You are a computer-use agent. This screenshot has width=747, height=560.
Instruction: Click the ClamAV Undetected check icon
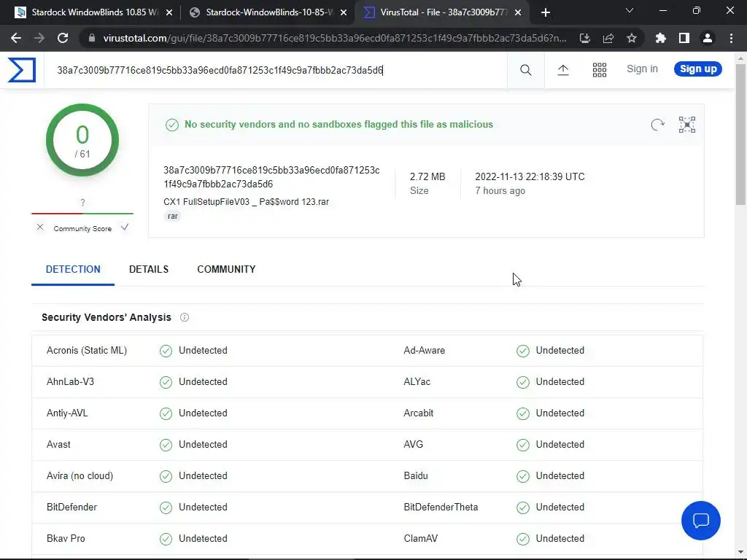tap(523, 539)
